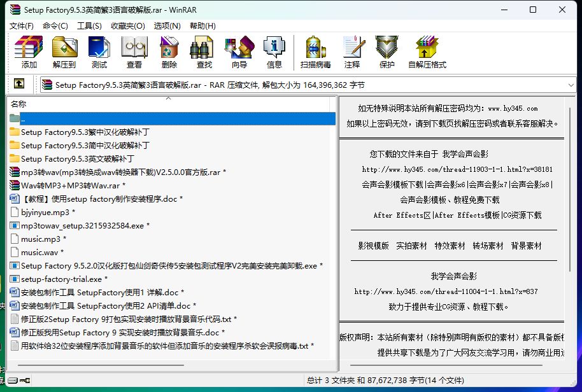The width and height of the screenshot is (582, 392).
Task: Click the 扫描病毒 (Virus scan) icon
Action: tap(315, 47)
